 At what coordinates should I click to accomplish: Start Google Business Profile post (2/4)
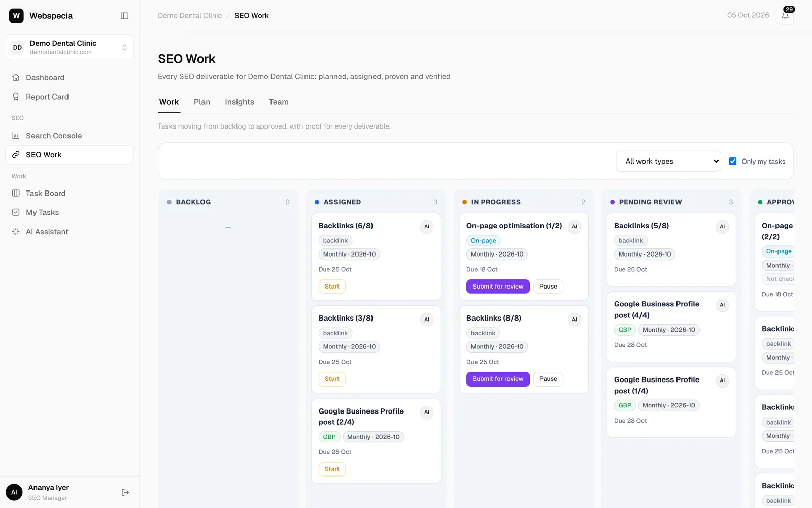(x=332, y=469)
